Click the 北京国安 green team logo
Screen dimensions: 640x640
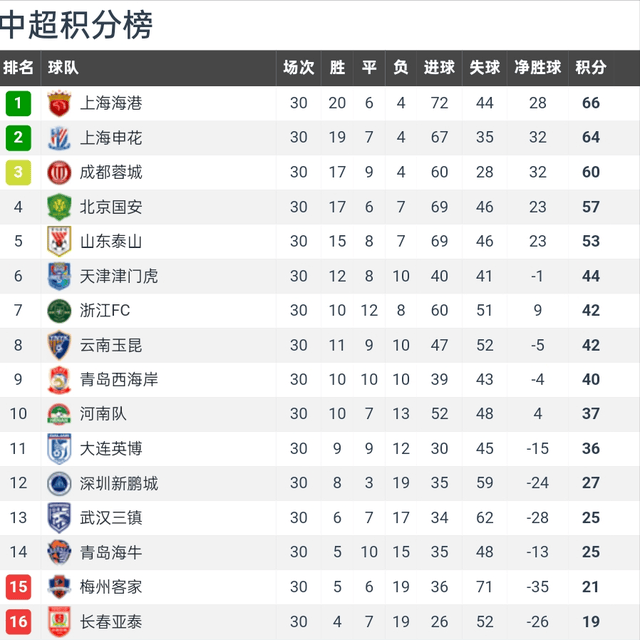coord(59,207)
